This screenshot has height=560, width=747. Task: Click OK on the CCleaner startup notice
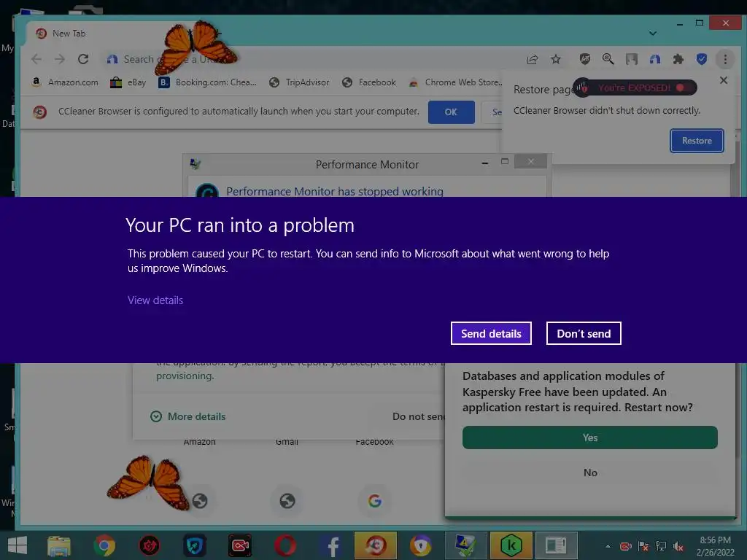point(451,112)
